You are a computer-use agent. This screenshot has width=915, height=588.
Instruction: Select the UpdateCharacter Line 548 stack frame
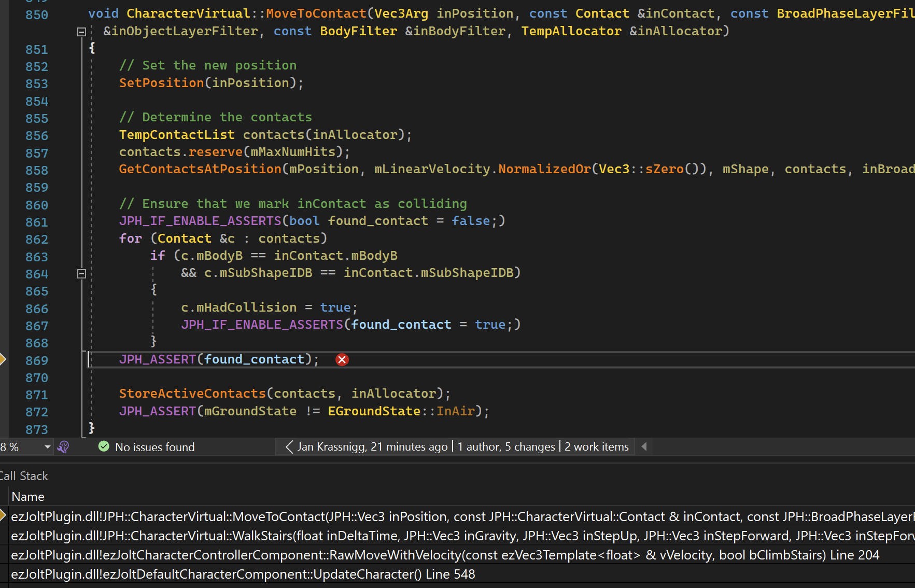tap(462, 574)
